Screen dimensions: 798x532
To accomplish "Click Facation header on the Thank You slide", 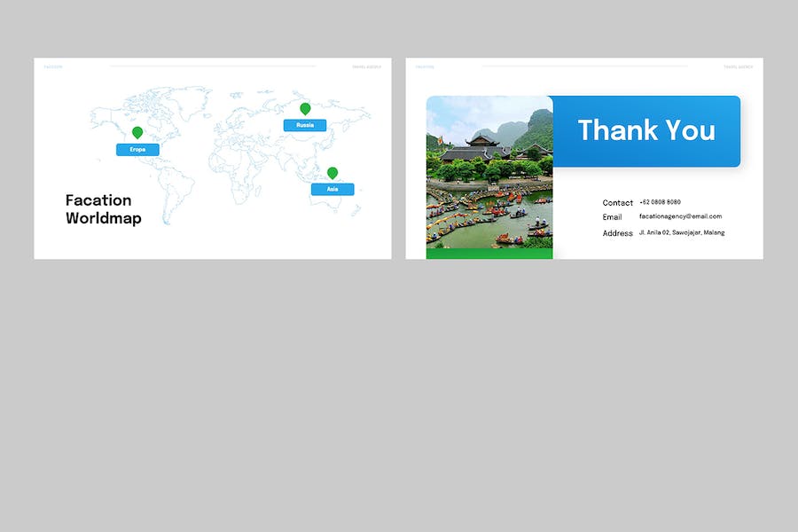I will (x=425, y=66).
